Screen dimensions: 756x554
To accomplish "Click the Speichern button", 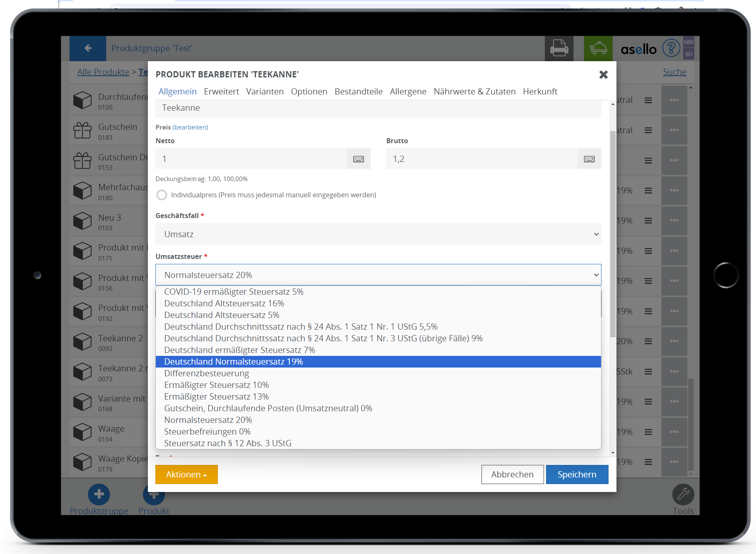I will click(x=576, y=475).
